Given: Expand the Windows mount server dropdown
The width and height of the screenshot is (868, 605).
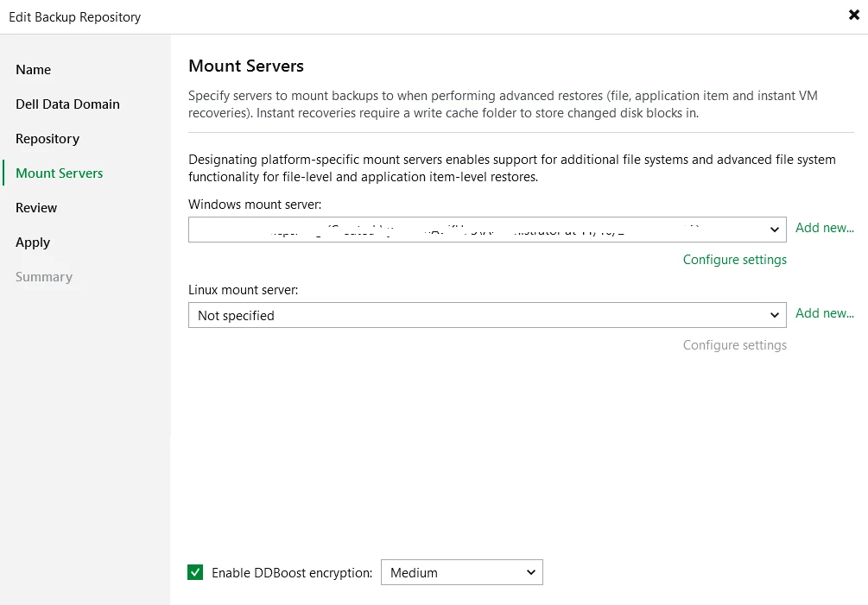Looking at the screenshot, I should point(774,230).
